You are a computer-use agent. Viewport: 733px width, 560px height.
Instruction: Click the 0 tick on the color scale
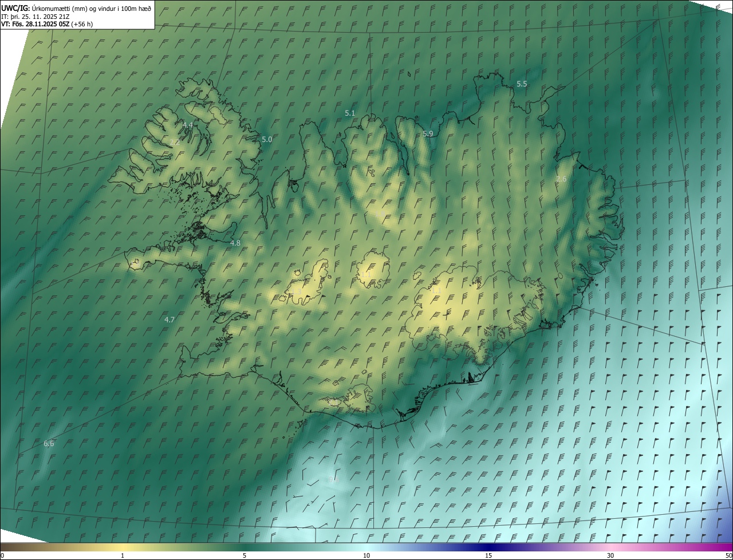tap(2, 555)
